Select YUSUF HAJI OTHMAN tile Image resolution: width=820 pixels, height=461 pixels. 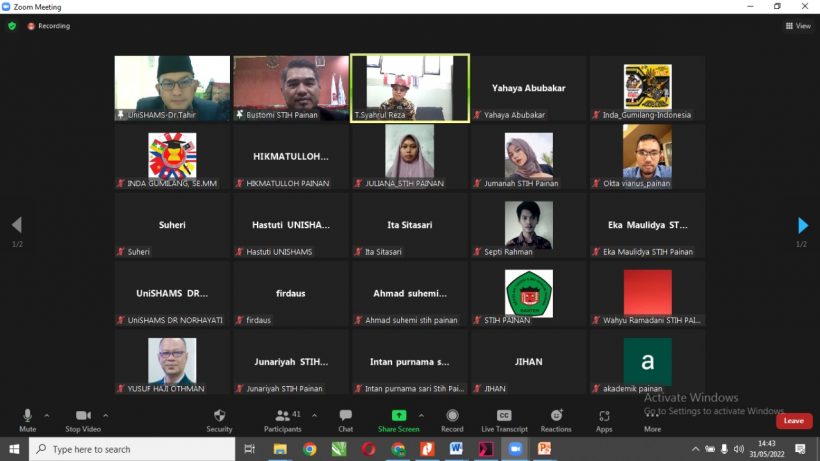click(x=172, y=362)
